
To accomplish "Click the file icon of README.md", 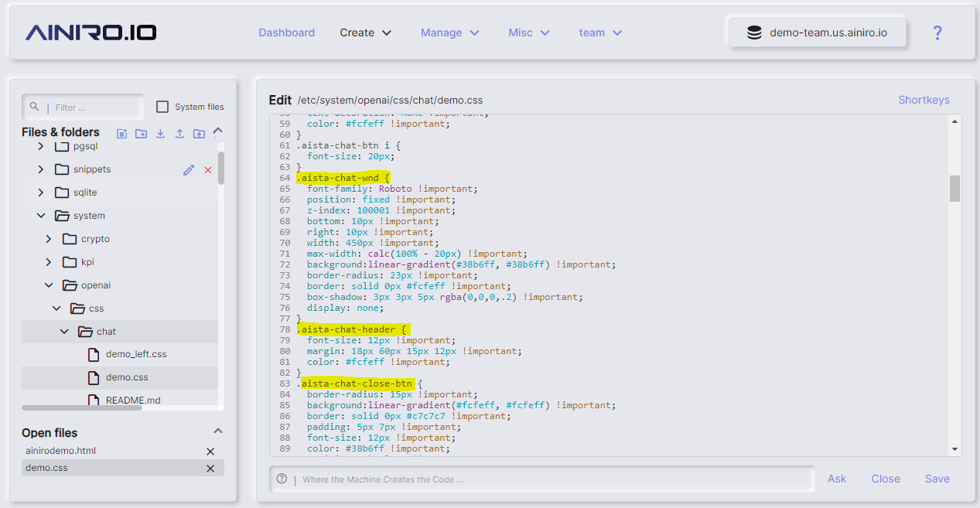I will pos(93,400).
